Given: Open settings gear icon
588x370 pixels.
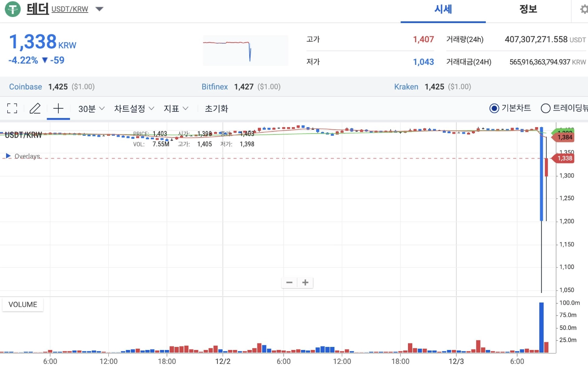Looking at the screenshot, I should click(x=584, y=9).
